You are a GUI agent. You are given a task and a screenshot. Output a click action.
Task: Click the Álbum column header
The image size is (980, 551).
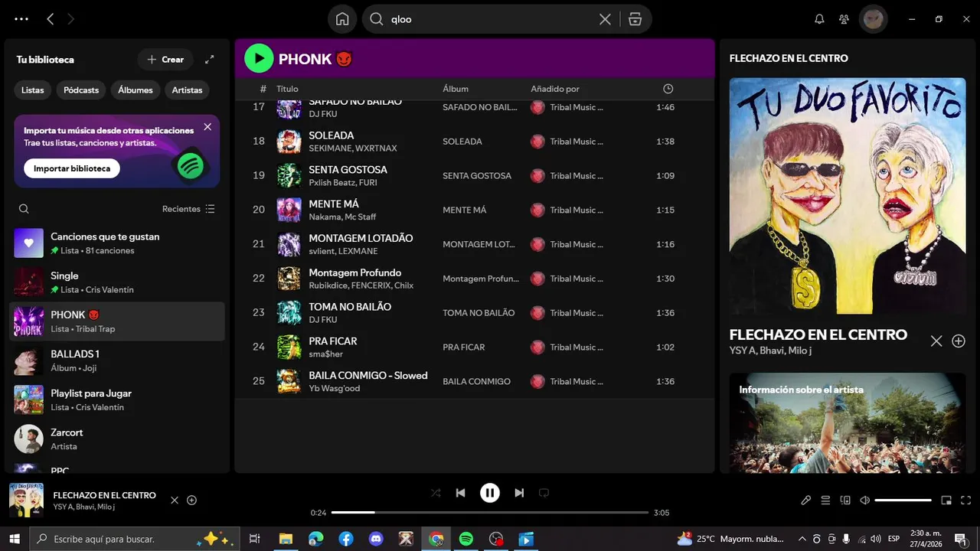(x=456, y=89)
